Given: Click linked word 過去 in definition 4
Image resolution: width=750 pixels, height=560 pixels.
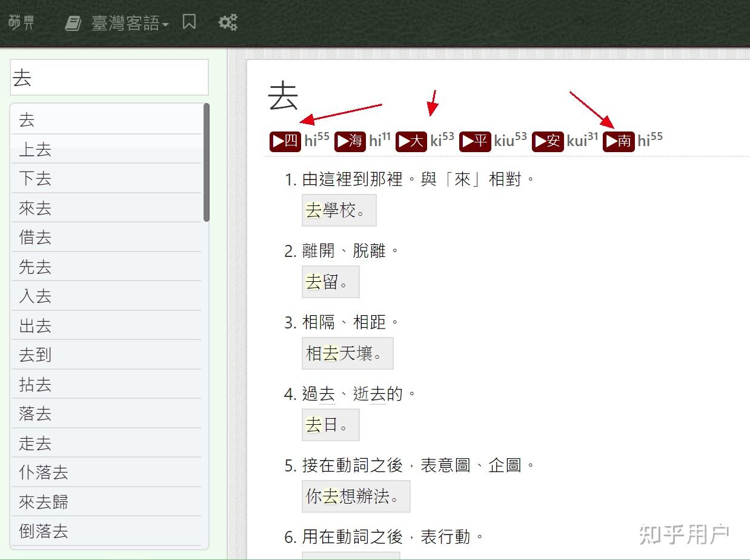Looking at the screenshot, I should [319, 394].
